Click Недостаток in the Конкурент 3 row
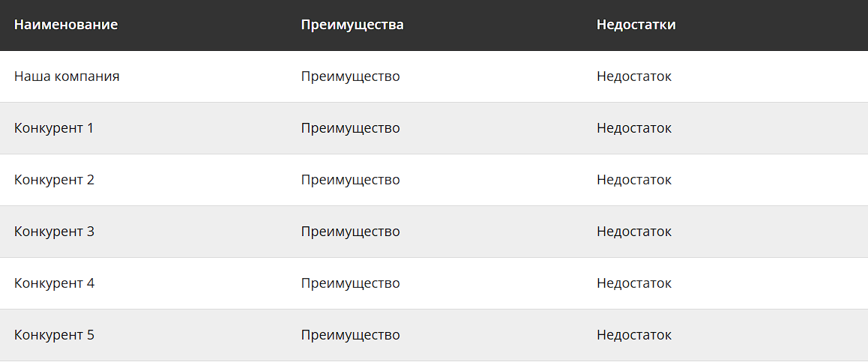The width and height of the screenshot is (868, 362). pyautogui.click(x=634, y=232)
